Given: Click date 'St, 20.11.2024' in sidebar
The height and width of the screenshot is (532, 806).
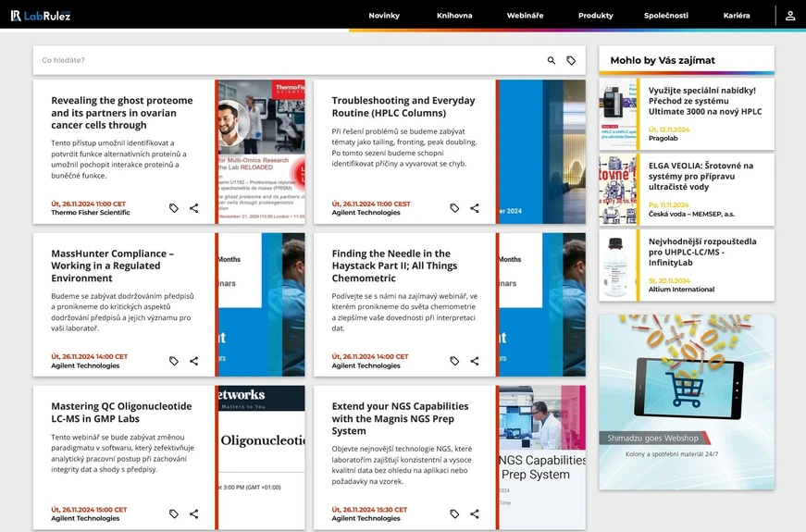Looking at the screenshot, I should pyautogui.click(x=669, y=280).
